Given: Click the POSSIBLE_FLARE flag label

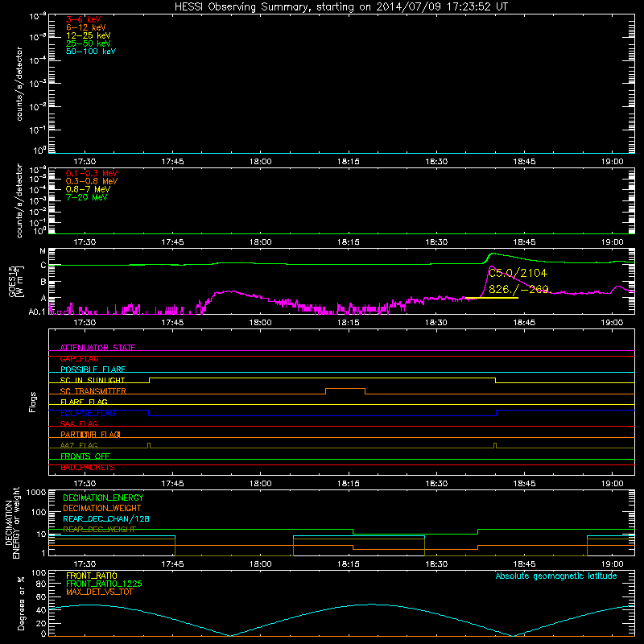Looking at the screenshot, I should pos(93,369).
